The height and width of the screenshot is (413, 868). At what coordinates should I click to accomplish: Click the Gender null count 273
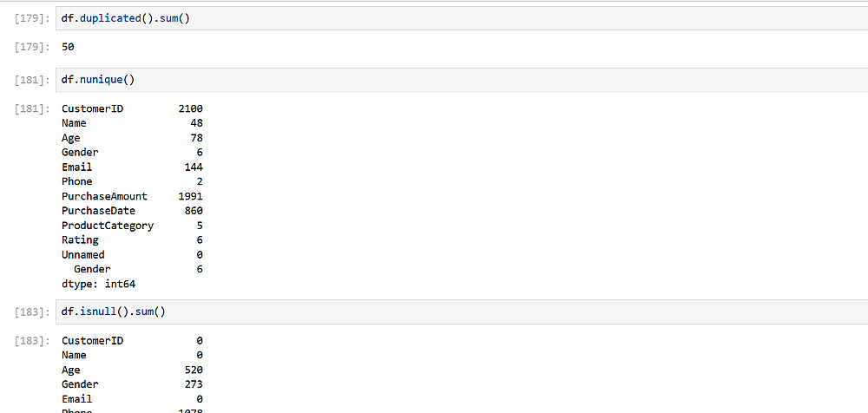coord(194,384)
